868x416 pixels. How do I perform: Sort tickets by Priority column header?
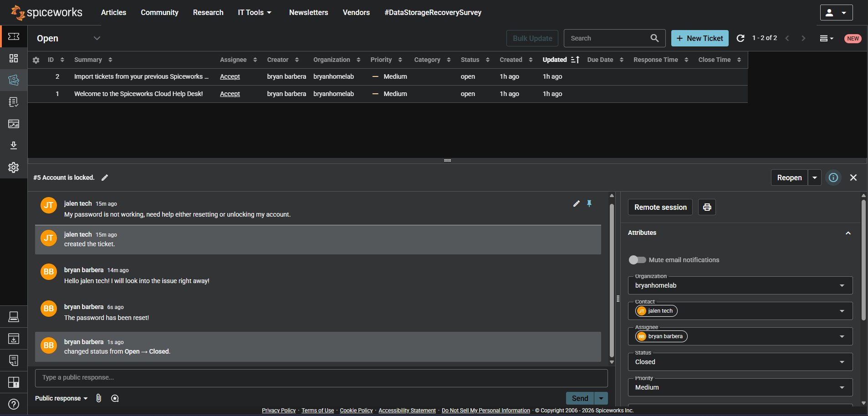click(x=386, y=60)
